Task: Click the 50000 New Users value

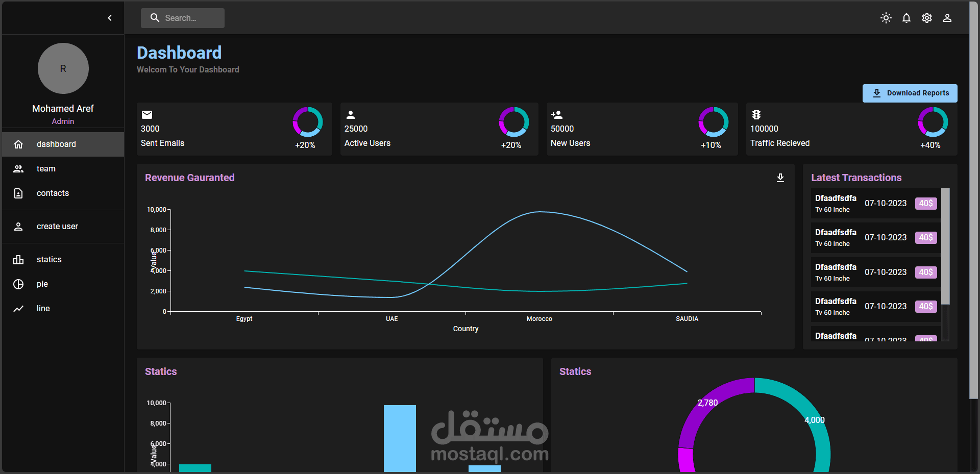Action: [562, 129]
